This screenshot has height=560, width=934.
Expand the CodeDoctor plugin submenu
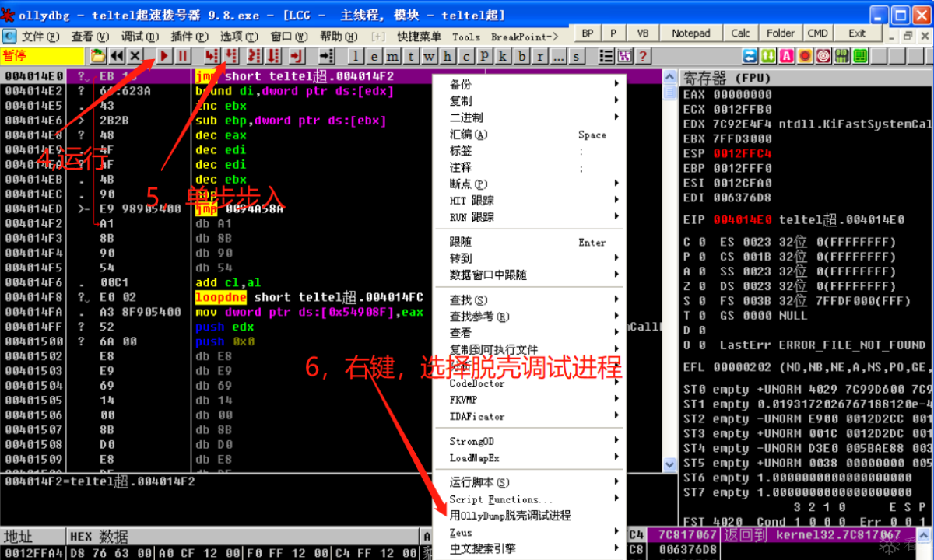[529, 383]
